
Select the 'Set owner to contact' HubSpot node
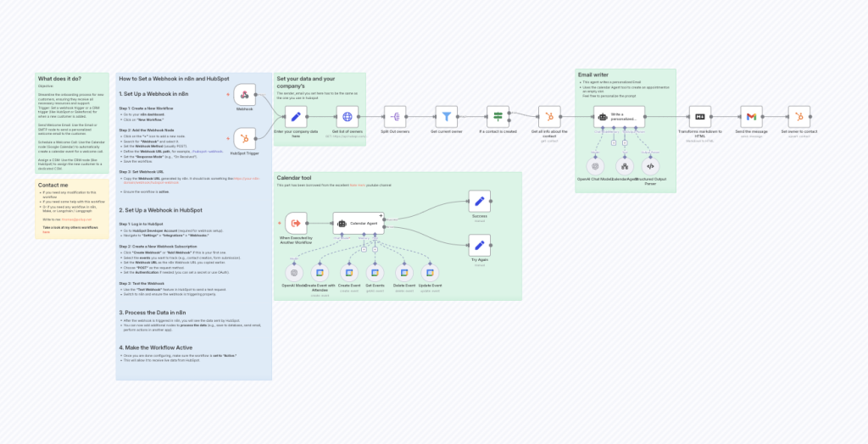pyautogui.click(x=797, y=117)
